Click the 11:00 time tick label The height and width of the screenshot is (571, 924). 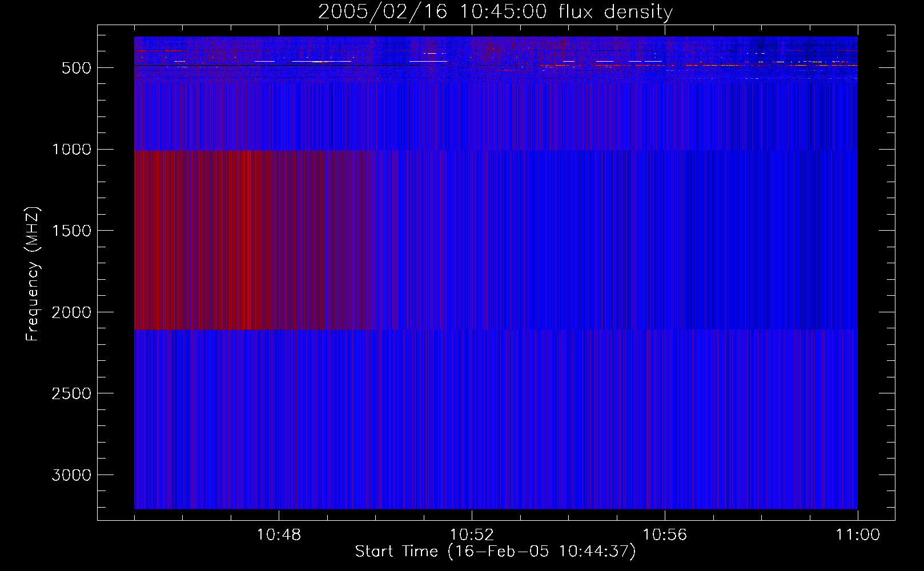click(x=858, y=535)
